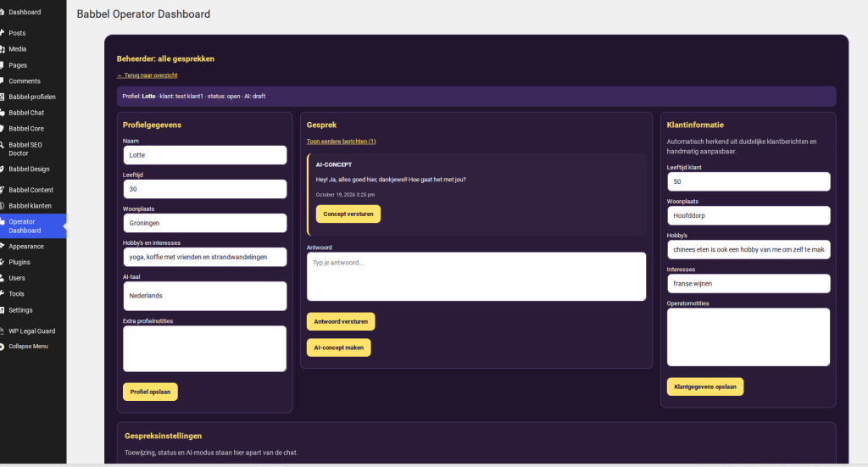Image resolution: width=868 pixels, height=467 pixels.
Task: Click the Collapse Menu arrow icon
Action: click(3, 347)
